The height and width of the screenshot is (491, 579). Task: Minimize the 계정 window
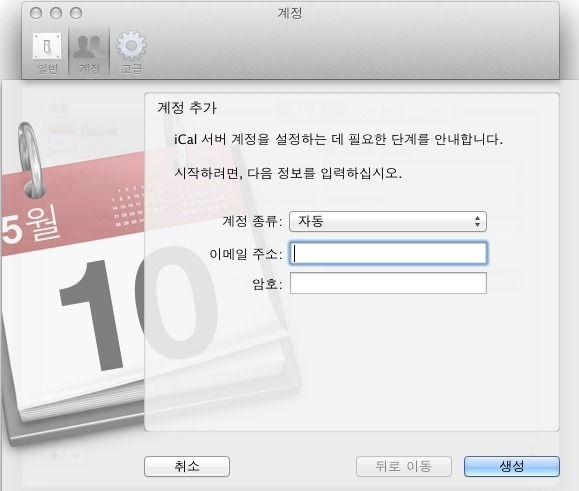[56, 13]
